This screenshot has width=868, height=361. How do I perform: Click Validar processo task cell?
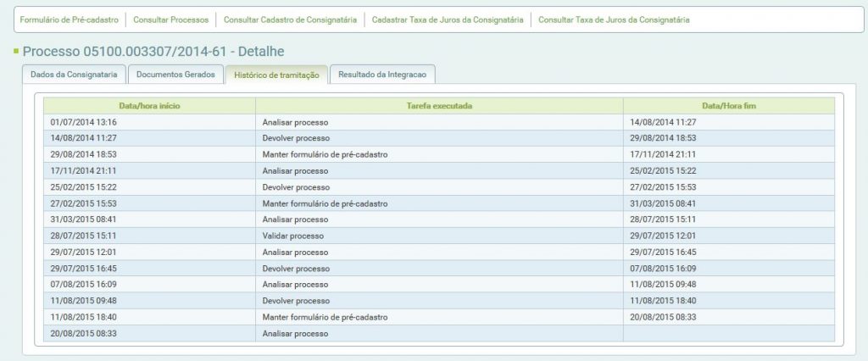tap(293, 236)
